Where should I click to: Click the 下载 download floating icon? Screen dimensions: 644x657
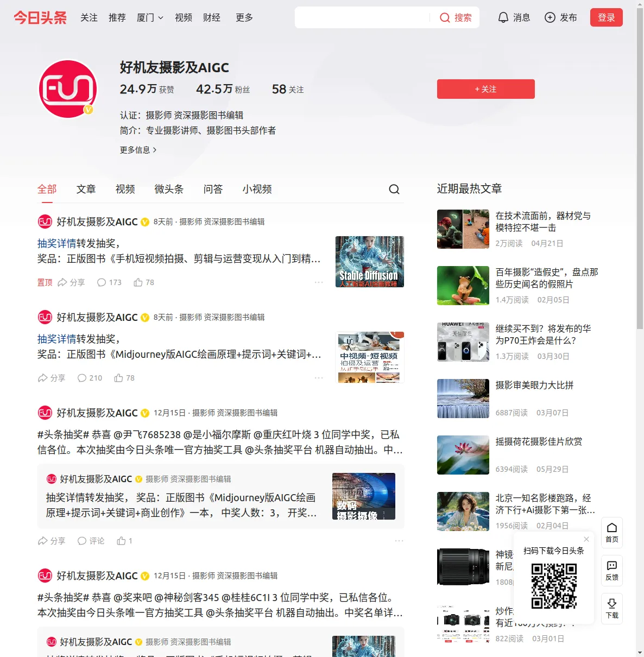tap(612, 609)
